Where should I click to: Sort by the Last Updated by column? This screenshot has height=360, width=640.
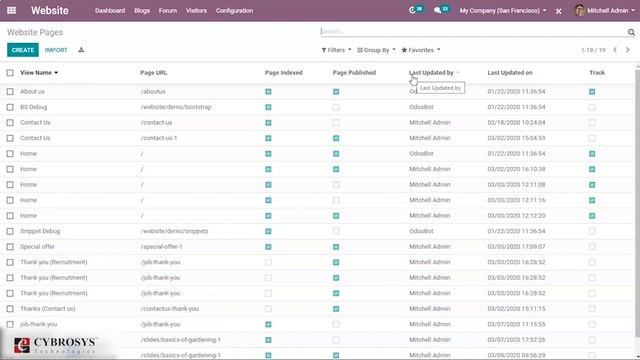click(431, 73)
